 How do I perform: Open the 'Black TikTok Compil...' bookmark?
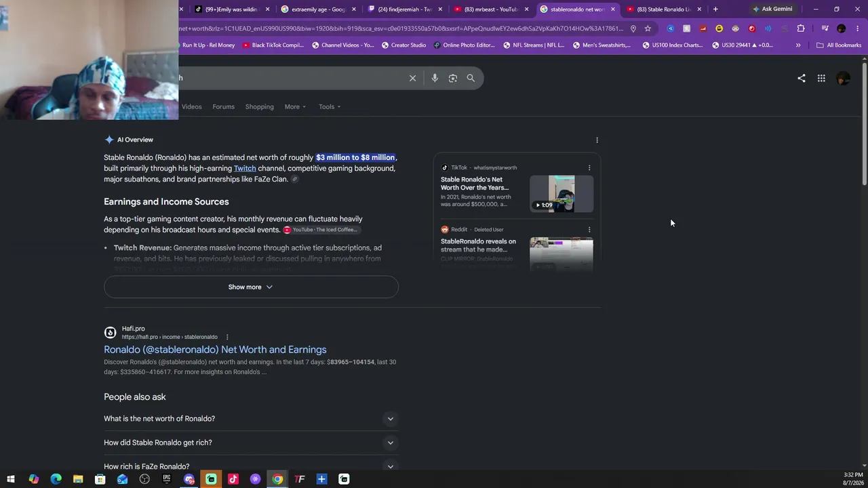(x=272, y=45)
